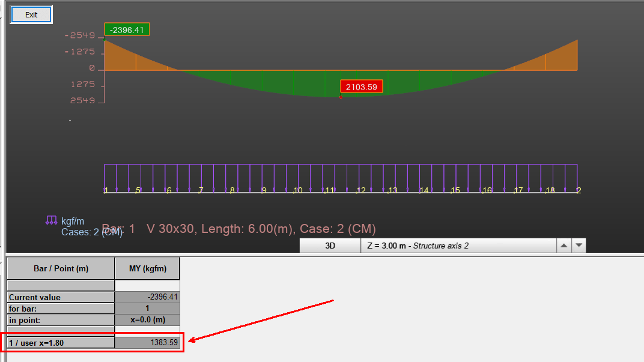This screenshot has height=362, width=644.
Task: Click the down arrow beside the axis selector
Action: [577, 245]
